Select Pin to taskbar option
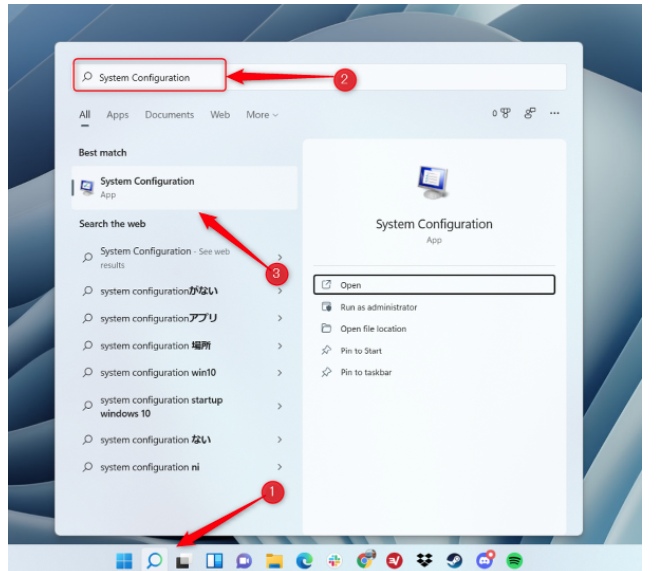Image resolution: width=663 pixels, height=571 pixels. [365, 372]
